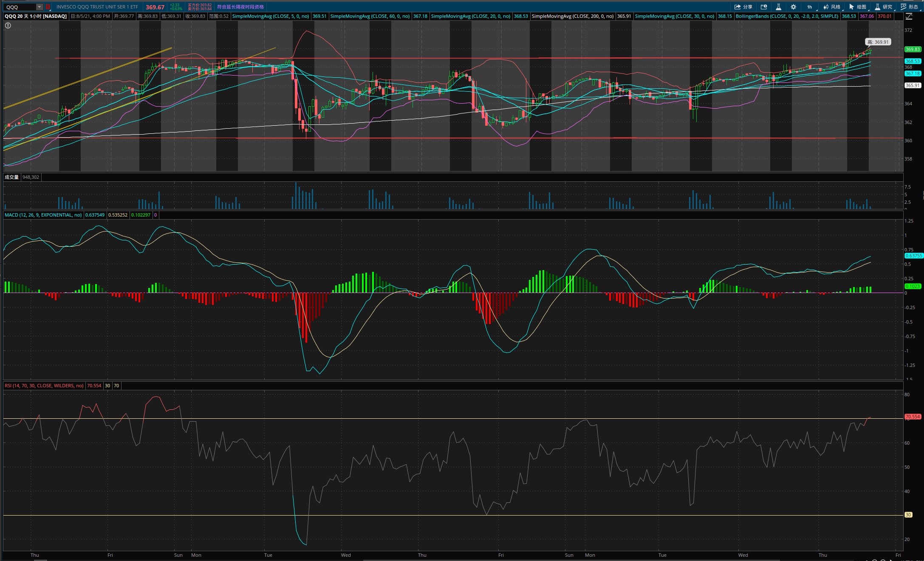Image resolution: width=924 pixels, height=561 pixels.
Task: Click the RSI (14, 70, 30) study label
Action: coord(44,386)
